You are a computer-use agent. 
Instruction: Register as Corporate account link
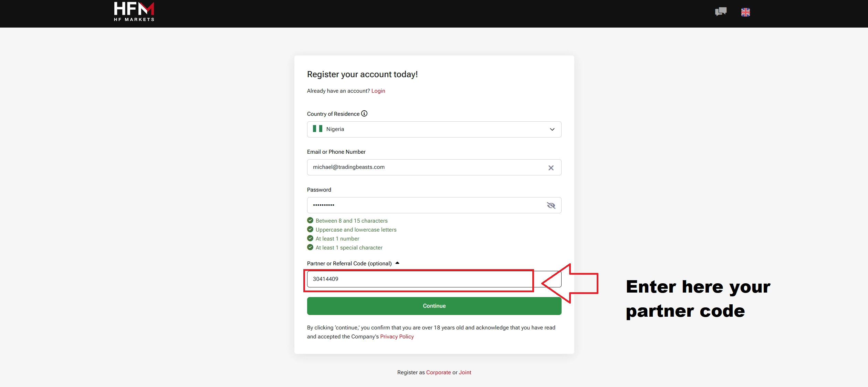tap(438, 372)
